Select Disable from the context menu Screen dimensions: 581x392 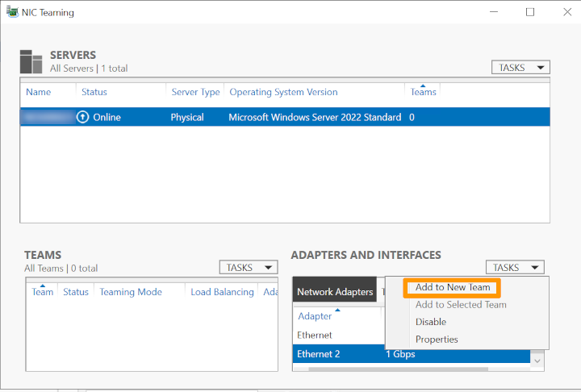point(431,322)
